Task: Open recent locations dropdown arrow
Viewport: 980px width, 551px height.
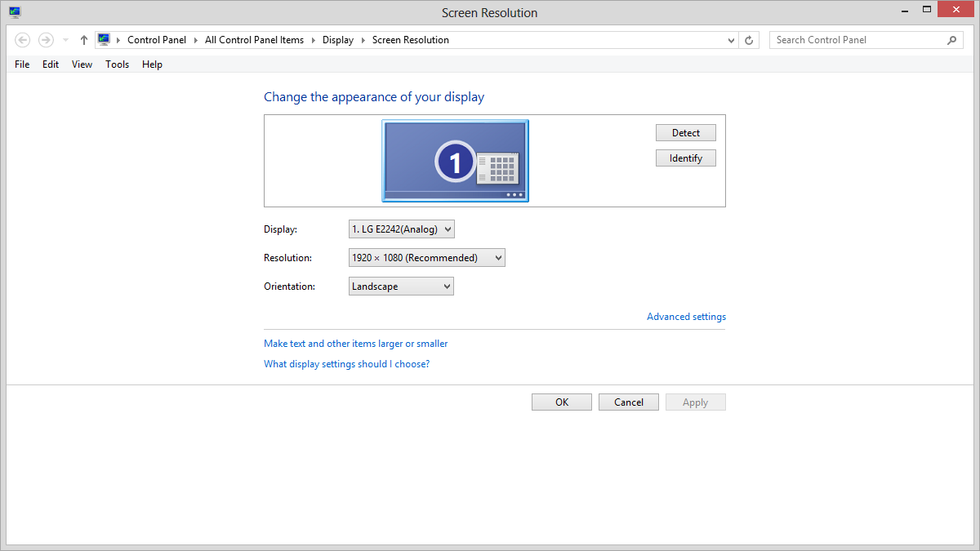Action: [x=66, y=40]
